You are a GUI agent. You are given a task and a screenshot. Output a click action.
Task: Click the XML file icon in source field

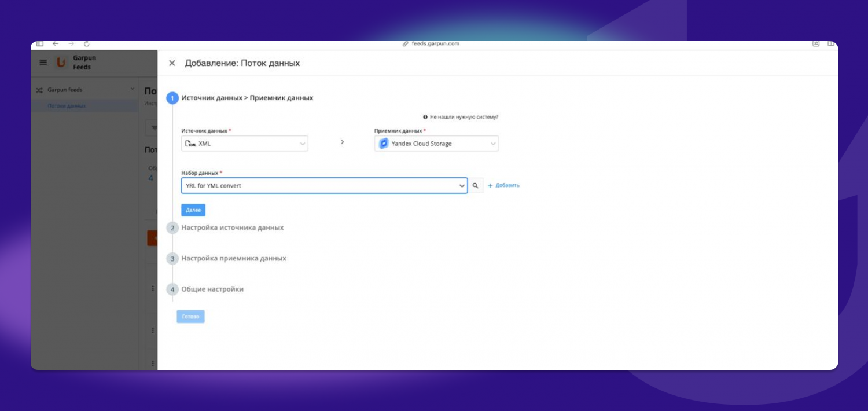tap(190, 144)
